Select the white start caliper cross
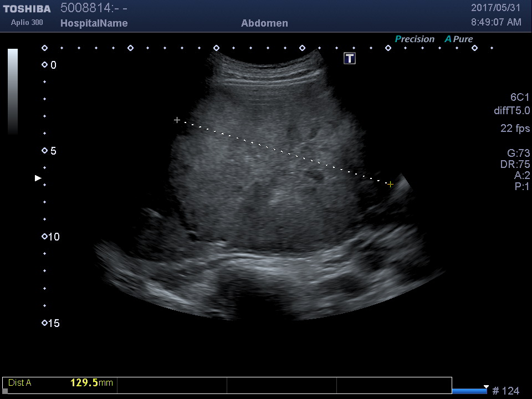The image size is (532, 399). point(177,120)
